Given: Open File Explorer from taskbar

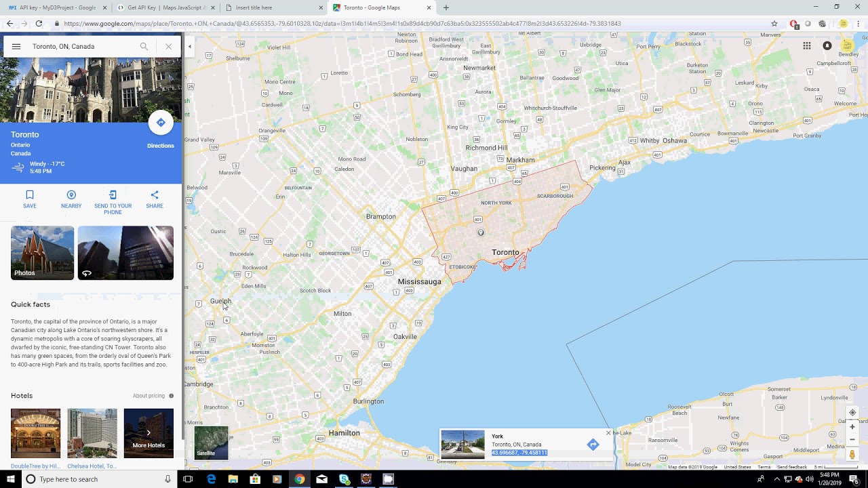Looking at the screenshot, I should [233, 479].
